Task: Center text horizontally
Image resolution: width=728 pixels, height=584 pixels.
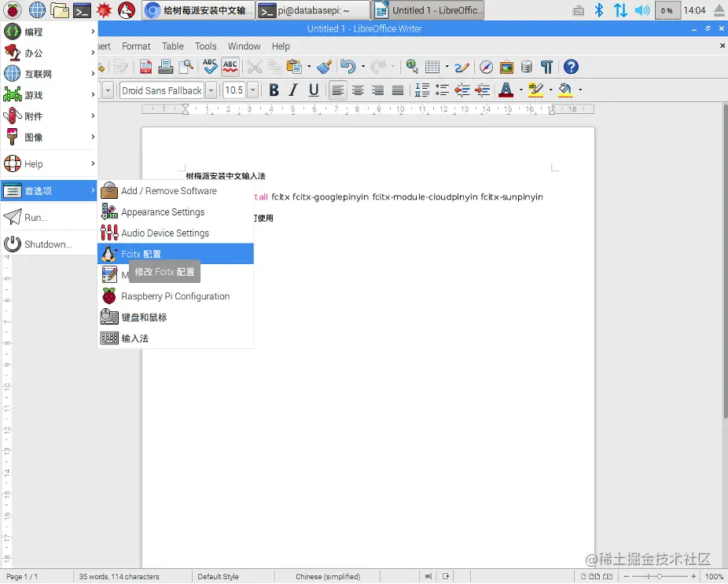Action: coord(358,90)
